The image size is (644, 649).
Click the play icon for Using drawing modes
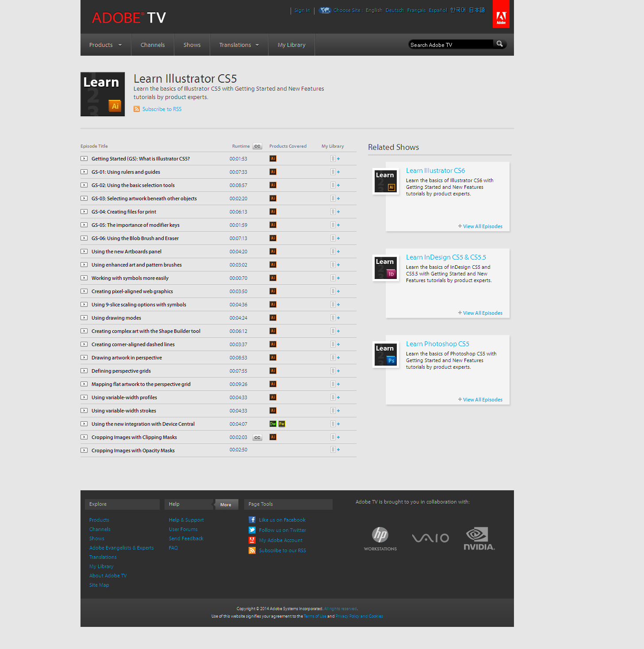point(84,317)
